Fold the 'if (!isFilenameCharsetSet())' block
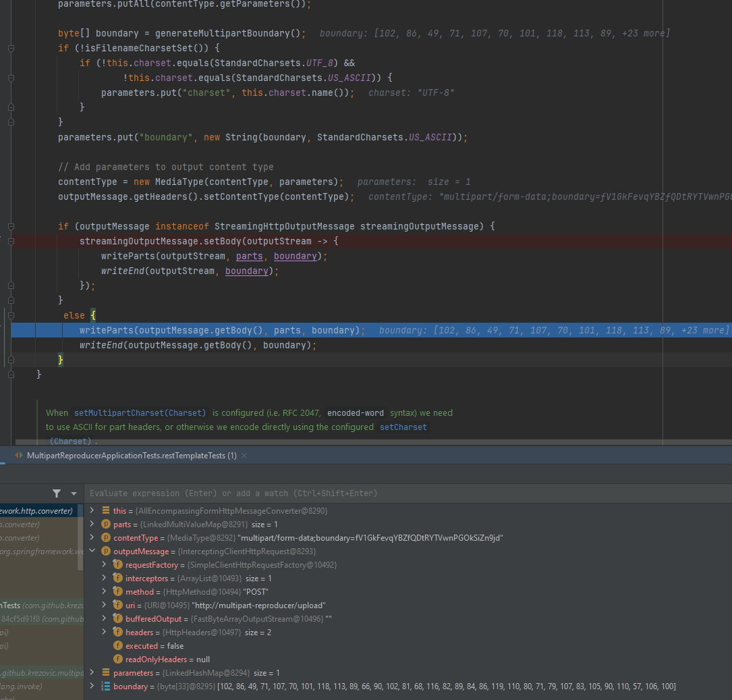Image resolution: width=732 pixels, height=700 pixels. (x=11, y=48)
